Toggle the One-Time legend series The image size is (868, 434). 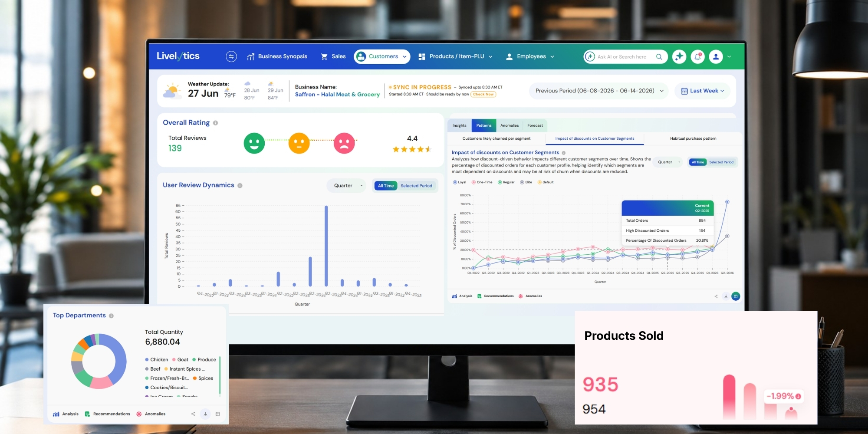pos(482,182)
